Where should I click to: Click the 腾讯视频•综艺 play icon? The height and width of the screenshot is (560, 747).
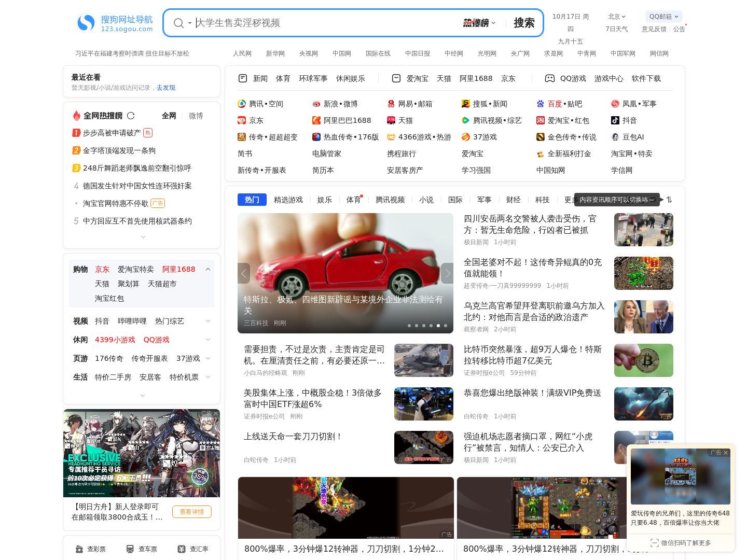(466, 120)
